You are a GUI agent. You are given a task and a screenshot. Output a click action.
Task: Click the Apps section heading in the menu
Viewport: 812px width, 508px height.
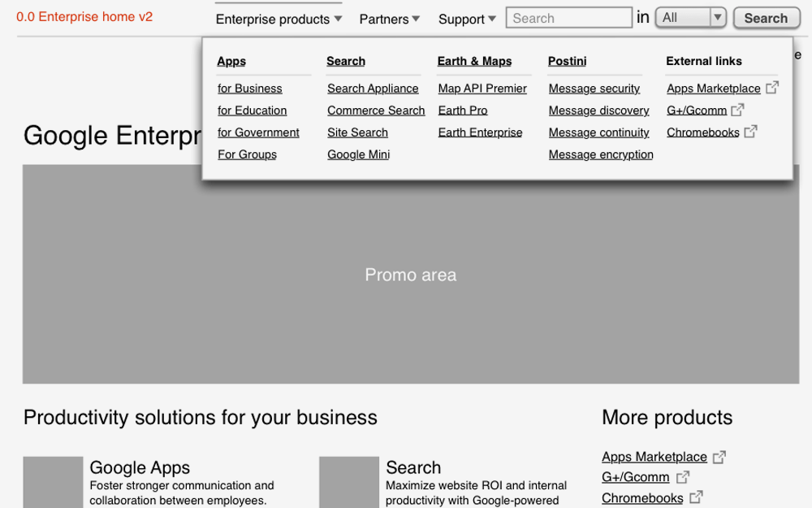[x=231, y=60]
